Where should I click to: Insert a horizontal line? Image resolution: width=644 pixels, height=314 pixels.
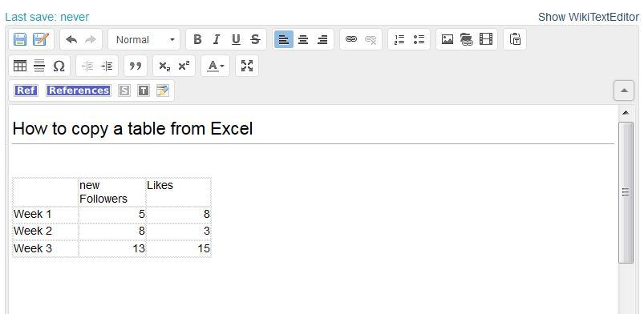coord(39,66)
